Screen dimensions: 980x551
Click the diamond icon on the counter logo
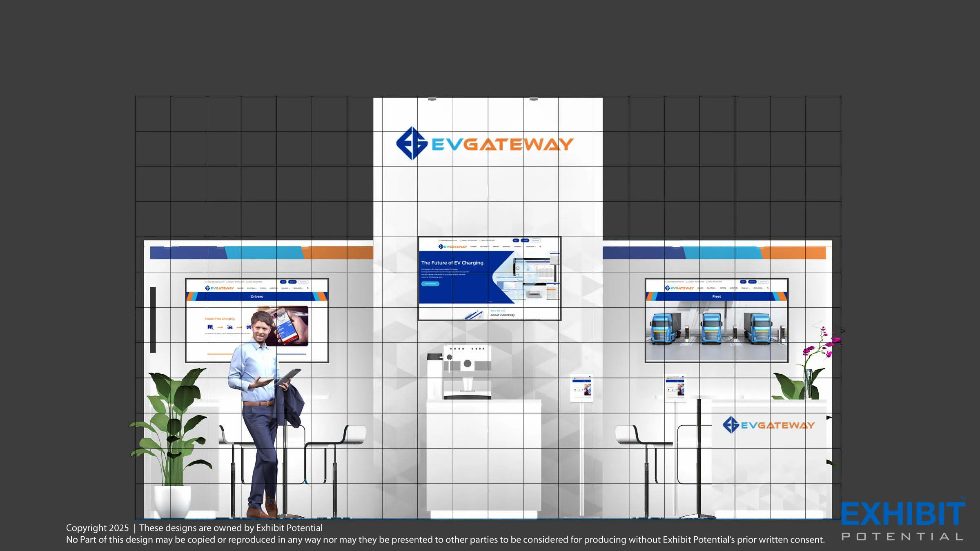(731, 425)
